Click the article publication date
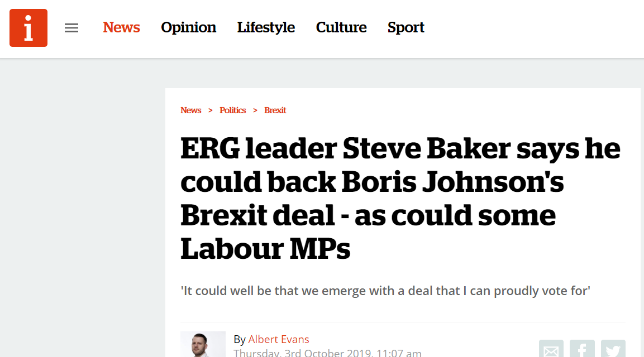The height and width of the screenshot is (357, 644). tap(327, 353)
